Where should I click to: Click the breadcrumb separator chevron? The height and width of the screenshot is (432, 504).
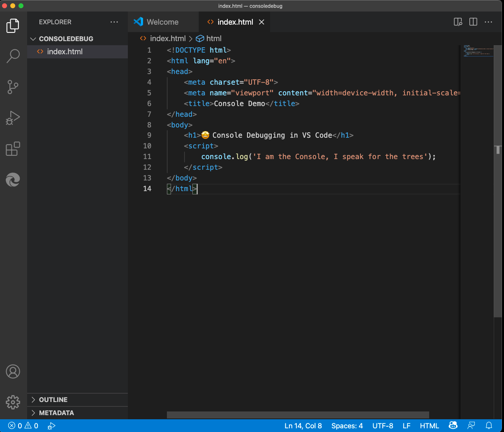tap(190, 39)
